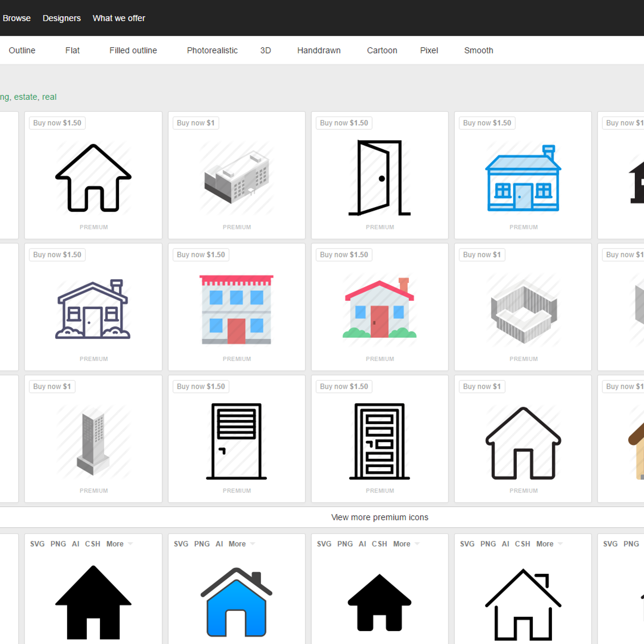Click Buy now $1.50 on paneled door
This screenshot has height=644, width=644.
344,386
